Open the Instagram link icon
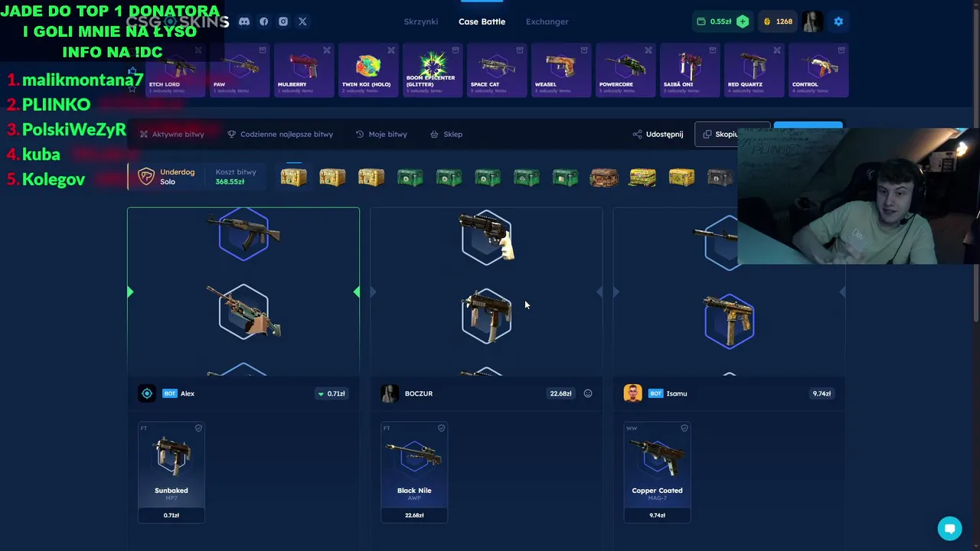The height and width of the screenshot is (551, 980). [x=283, y=21]
